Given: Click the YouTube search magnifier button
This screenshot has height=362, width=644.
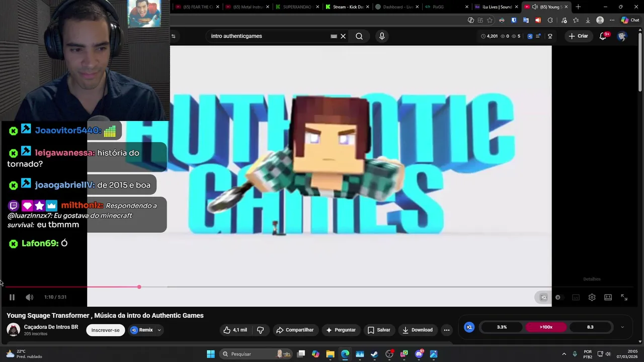Looking at the screenshot, I should [x=359, y=36].
